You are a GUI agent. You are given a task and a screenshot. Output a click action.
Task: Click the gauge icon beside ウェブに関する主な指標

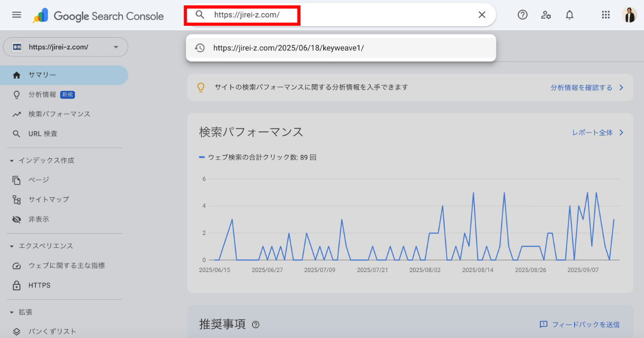[17, 266]
